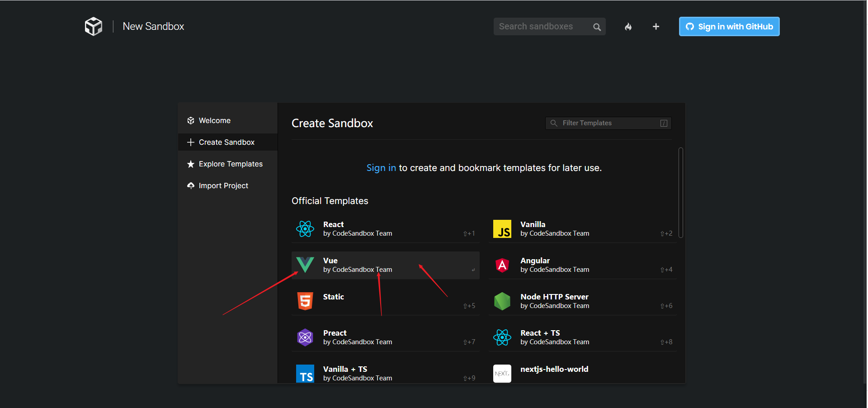The height and width of the screenshot is (408, 868).
Task: Click the Vanilla + TS icon
Action: pyautogui.click(x=305, y=374)
